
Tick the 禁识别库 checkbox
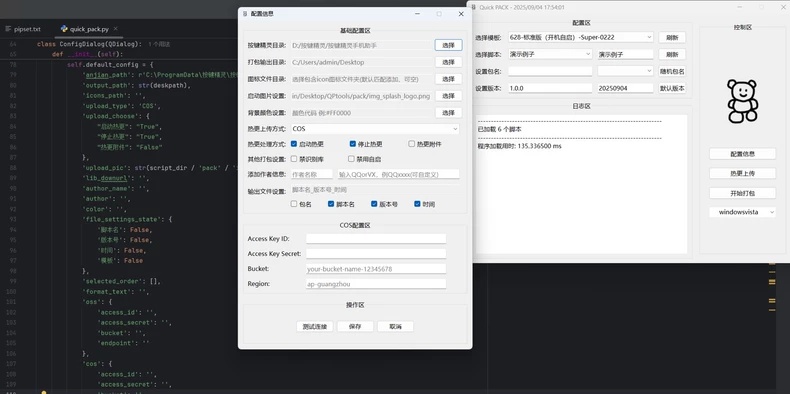click(294, 159)
